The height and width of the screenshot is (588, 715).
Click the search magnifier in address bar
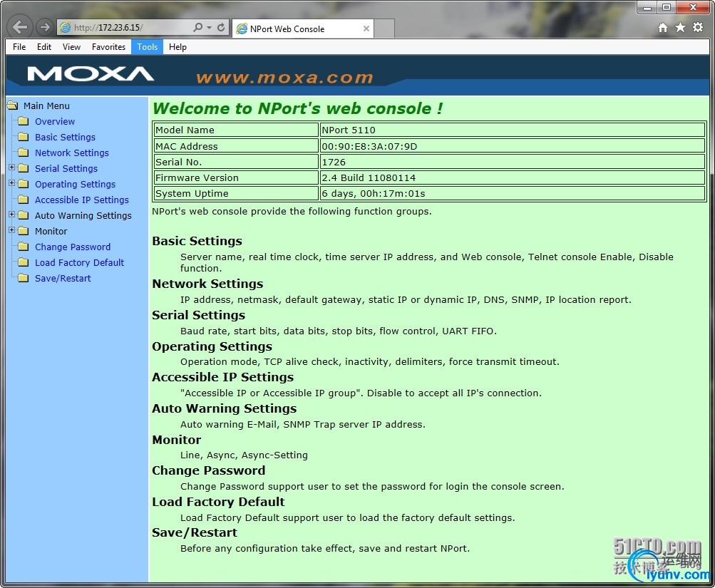click(x=197, y=27)
